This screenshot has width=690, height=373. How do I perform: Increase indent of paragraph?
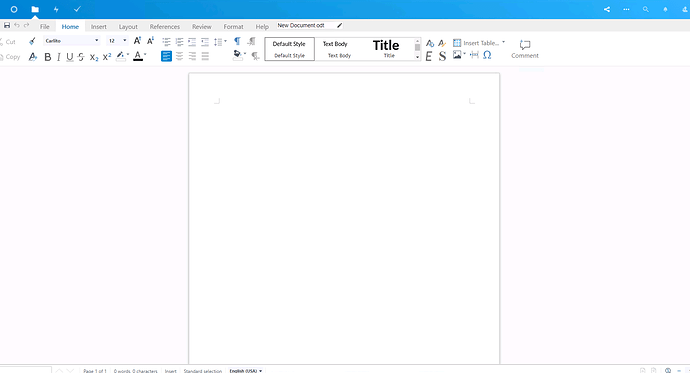192,42
